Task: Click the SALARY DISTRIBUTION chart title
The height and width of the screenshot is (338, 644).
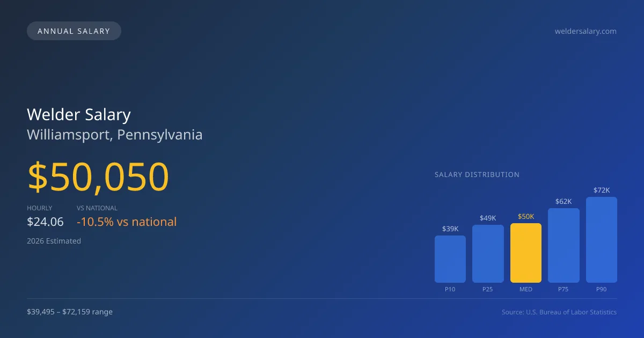Action: 477,174
